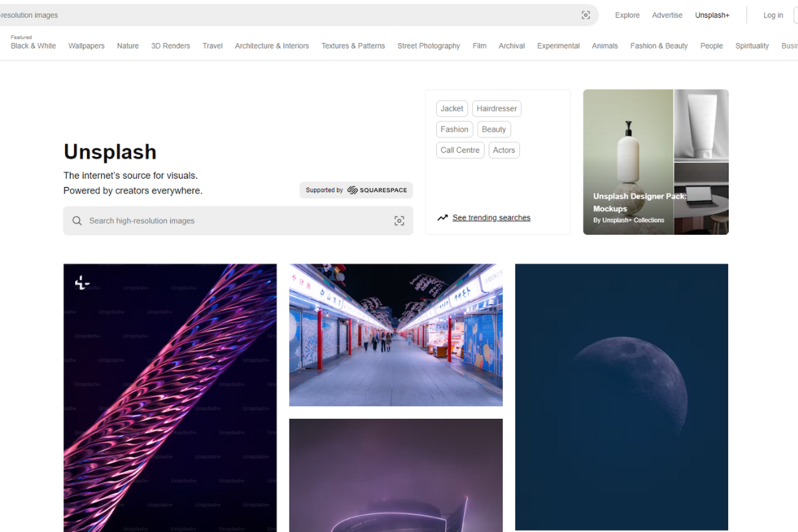The width and height of the screenshot is (798, 532).
Task: Open the pump bottle mockup thumbnail
Action: click(628, 162)
